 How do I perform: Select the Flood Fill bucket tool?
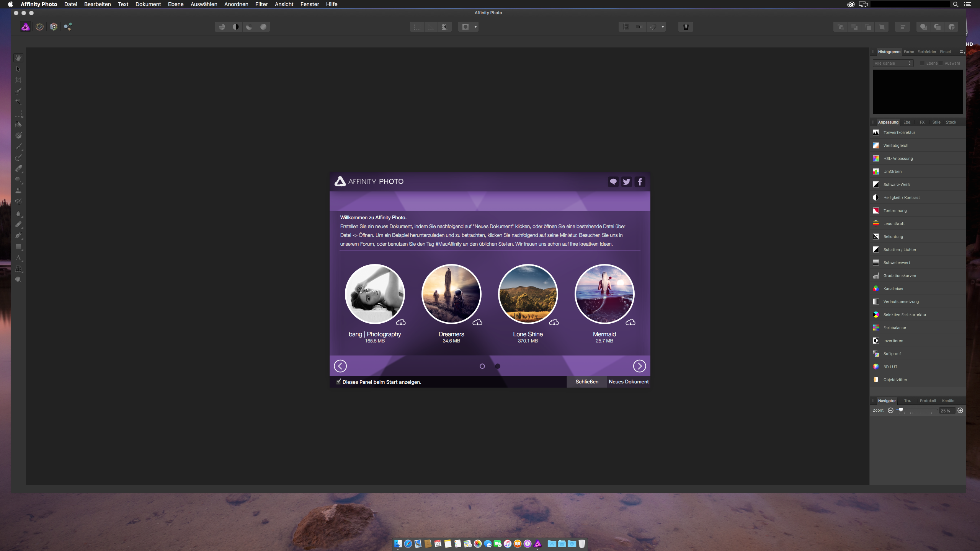pyautogui.click(x=18, y=124)
